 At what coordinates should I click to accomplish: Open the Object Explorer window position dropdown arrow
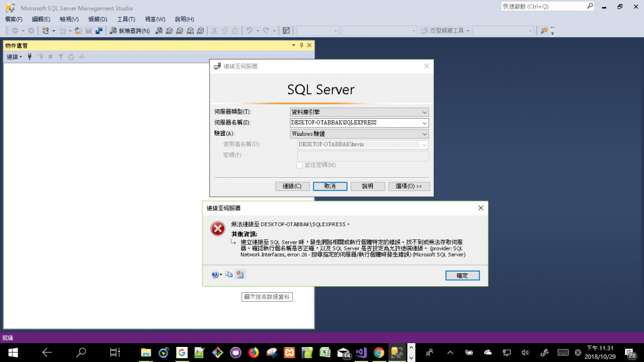294,45
